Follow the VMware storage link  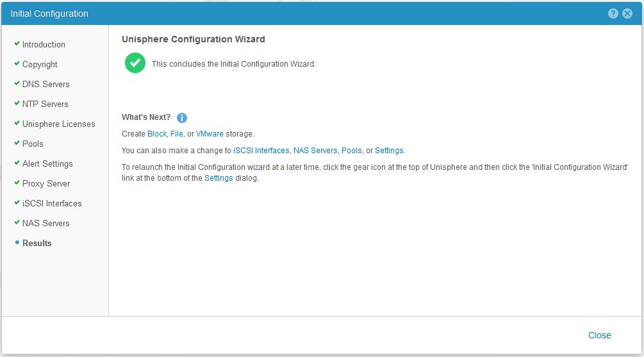[x=210, y=134]
